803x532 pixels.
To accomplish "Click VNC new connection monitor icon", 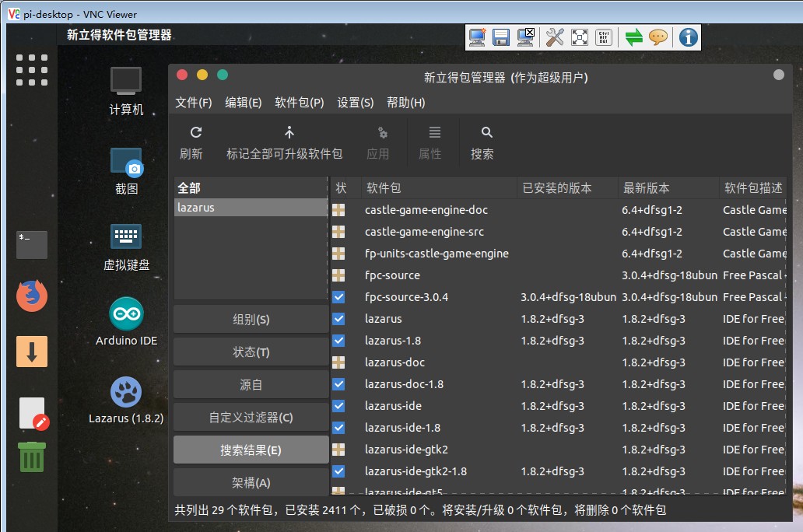I will [x=477, y=37].
